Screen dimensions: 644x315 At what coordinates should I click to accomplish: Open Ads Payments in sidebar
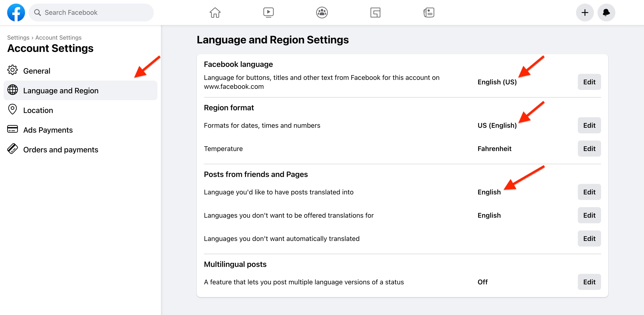[48, 130]
